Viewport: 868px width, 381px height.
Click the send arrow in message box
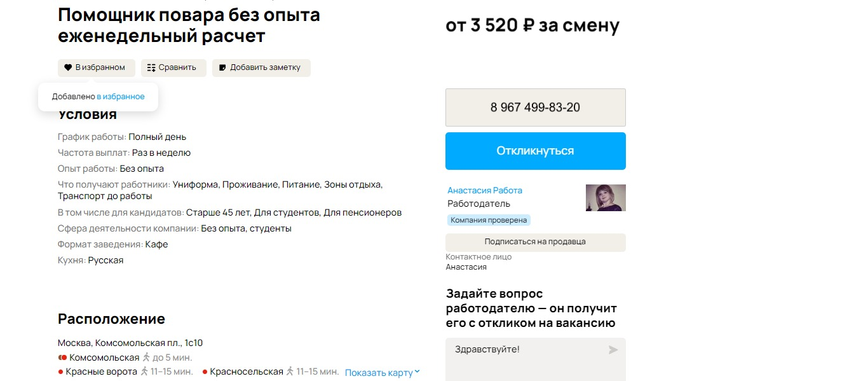[x=613, y=350]
